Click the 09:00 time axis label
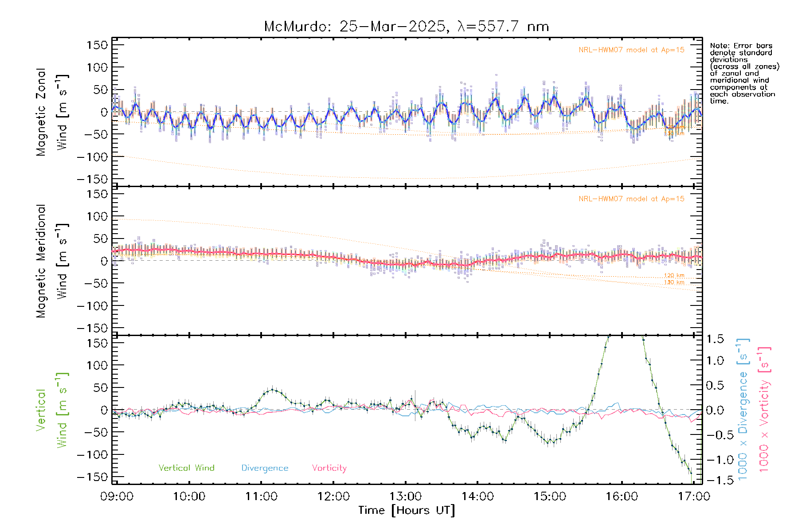This screenshot has width=798, height=532. click(x=117, y=497)
